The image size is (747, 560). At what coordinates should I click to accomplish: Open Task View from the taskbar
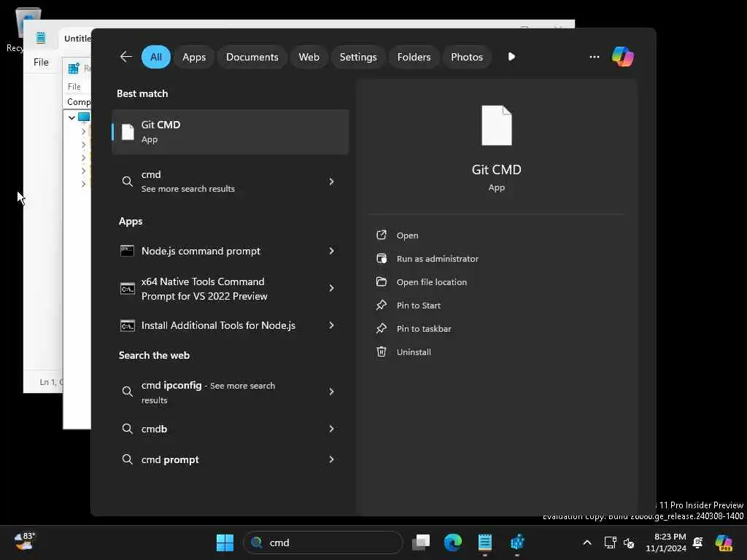[x=421, y=542]
